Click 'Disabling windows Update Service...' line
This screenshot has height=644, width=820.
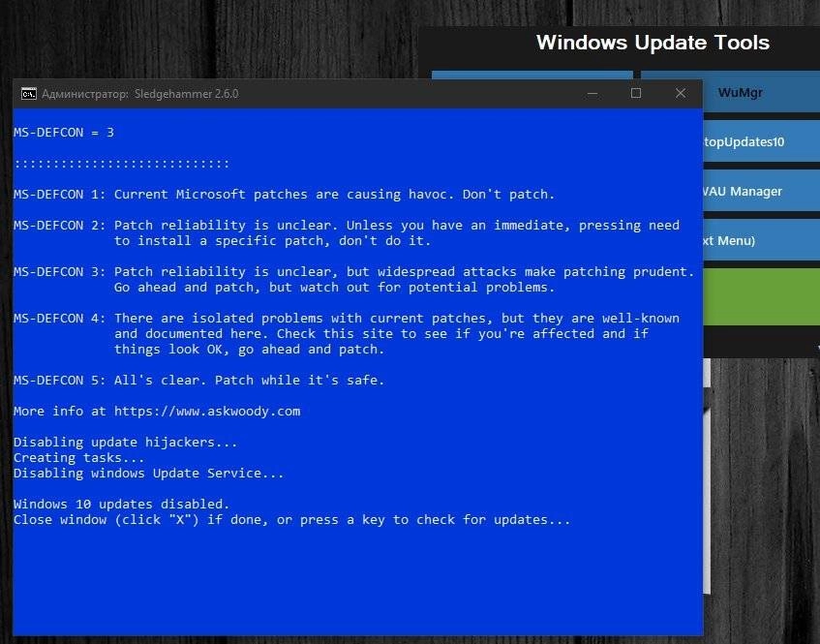(148, 473)
